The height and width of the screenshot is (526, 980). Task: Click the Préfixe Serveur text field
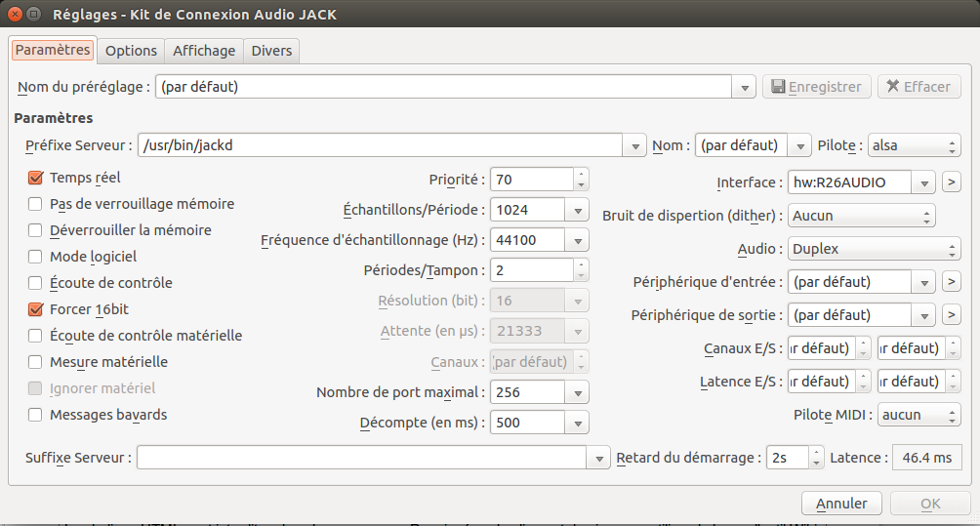380,145
